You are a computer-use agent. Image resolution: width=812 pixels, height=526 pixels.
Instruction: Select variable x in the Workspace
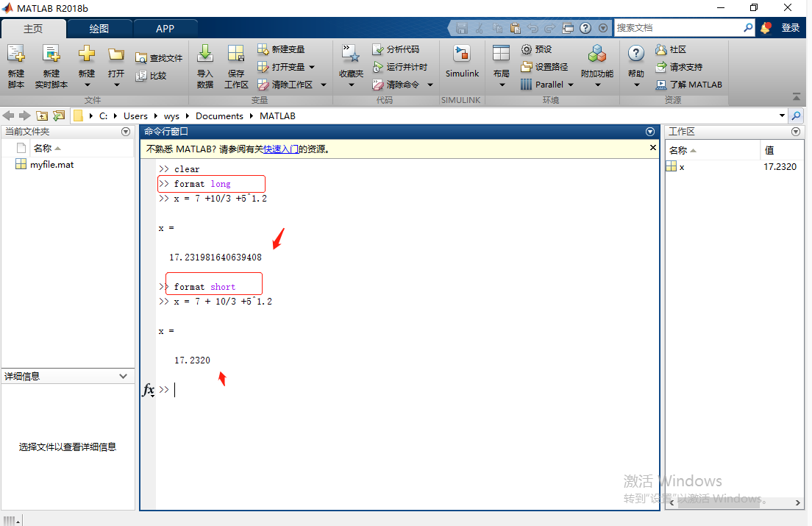pyautogui.click(x=682, y=167)
